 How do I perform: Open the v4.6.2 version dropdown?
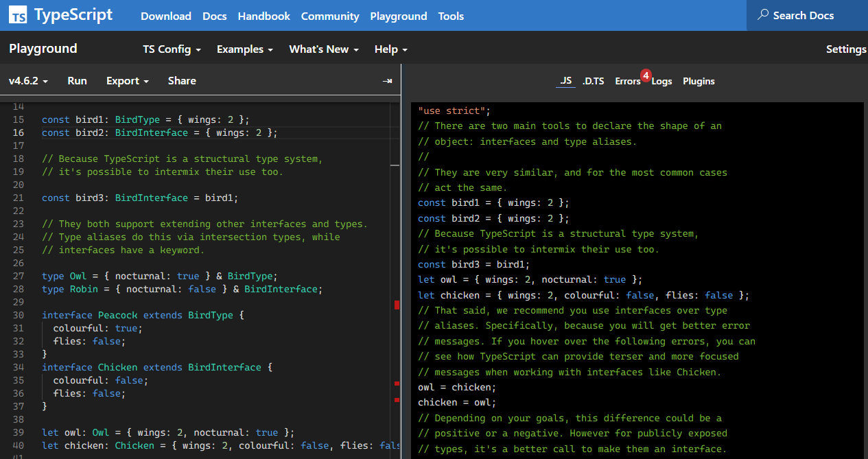pos(28,81)
